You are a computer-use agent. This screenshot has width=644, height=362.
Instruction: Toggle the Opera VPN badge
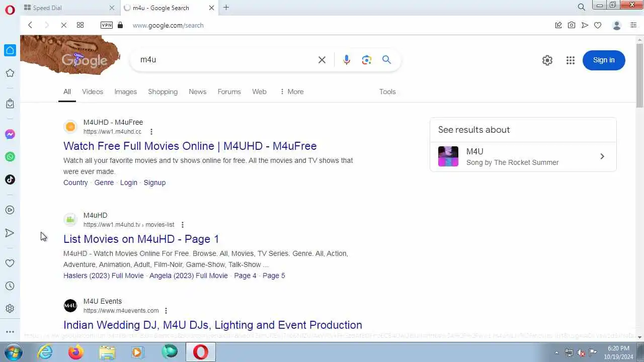(x=107, y=25)
